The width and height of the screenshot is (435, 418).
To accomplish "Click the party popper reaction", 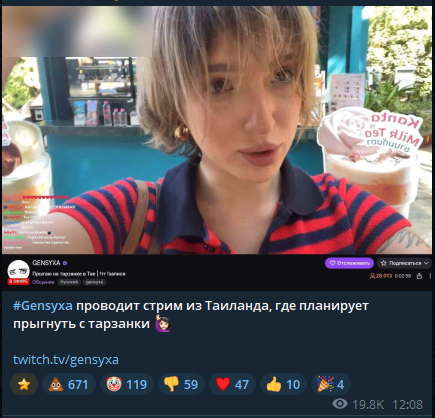I will [x=331, y=384].
